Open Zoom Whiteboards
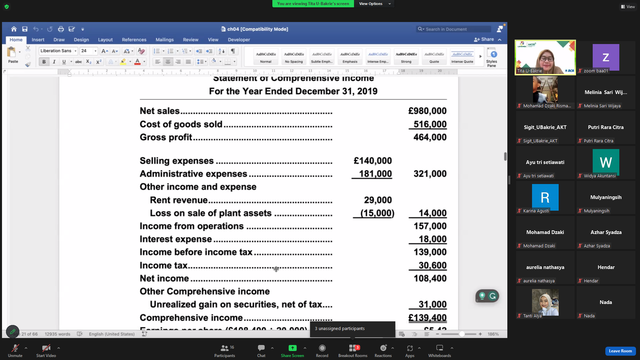Image resolution: width=640 pixels, height=360 pixels. coord(439,351)
